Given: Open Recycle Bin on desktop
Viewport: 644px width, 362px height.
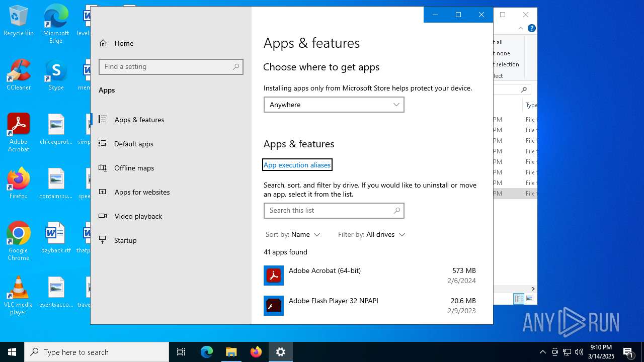Looking at the screenshot, I should [19, 21].
